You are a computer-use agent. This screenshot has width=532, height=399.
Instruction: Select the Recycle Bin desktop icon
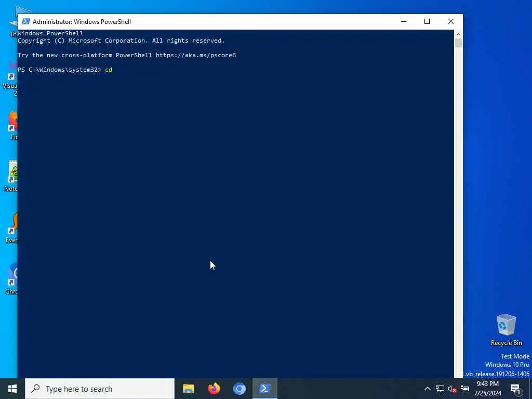[x=506, y=330]
